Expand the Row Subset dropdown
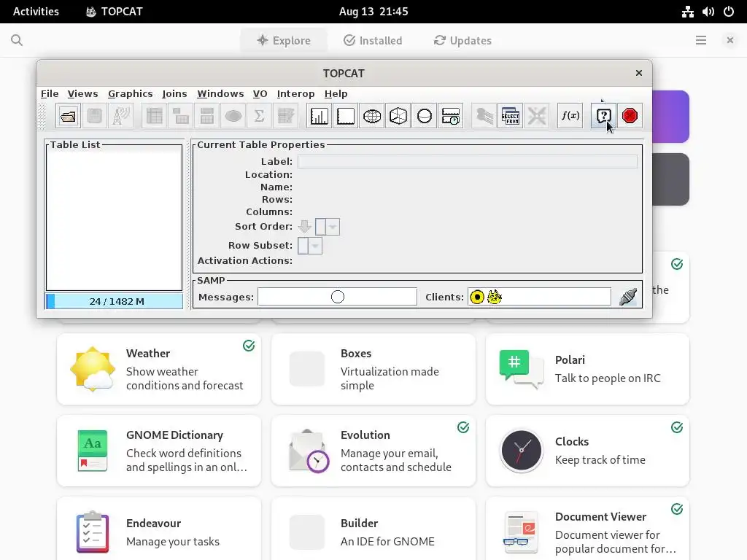Viewport: 747px width, 560px height. 315,246
